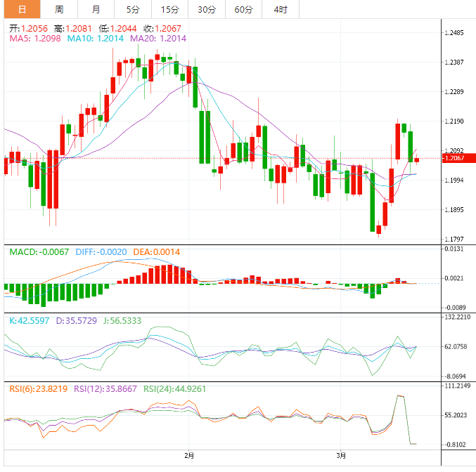
Task: Select the 4时 four-hour tab
Action: tap(281, 9)
